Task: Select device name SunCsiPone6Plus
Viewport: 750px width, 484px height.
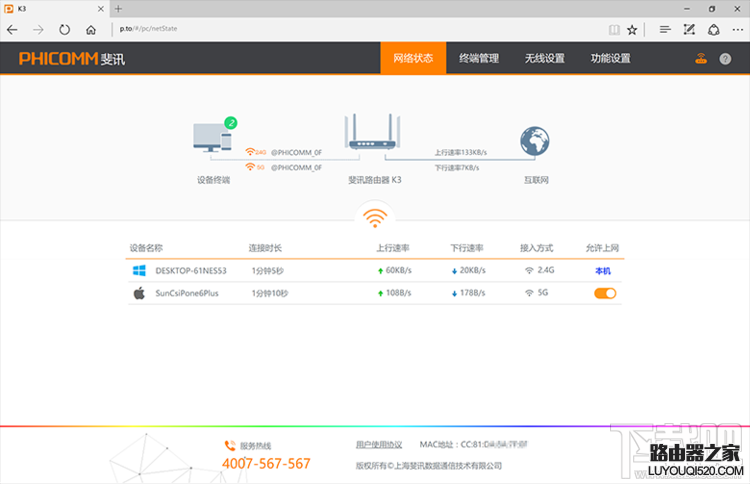Action: (x=187, y=293)
